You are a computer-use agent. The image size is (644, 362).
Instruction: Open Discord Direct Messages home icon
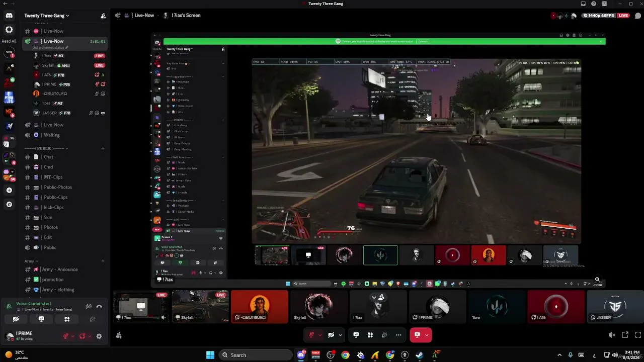[9, 16]
